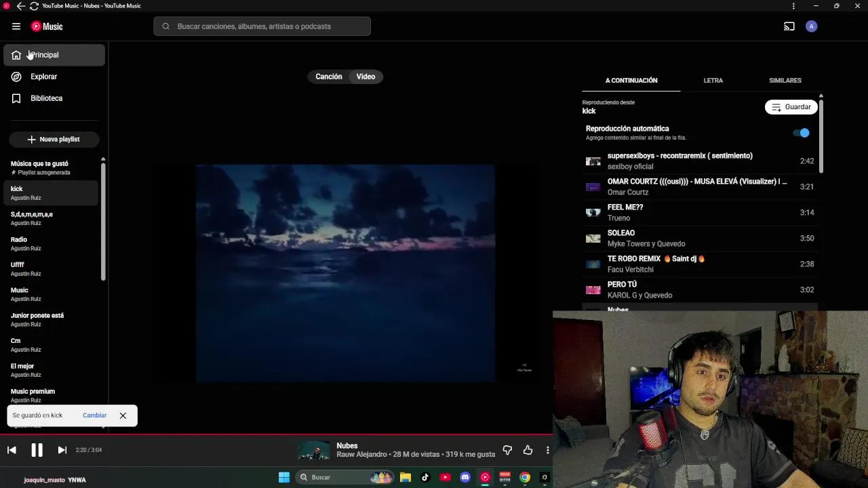Screen dimensions: 868x488
Task: Open the 'S,d,s,m,e,m,a,e' playlist
Action: [52, 218]
